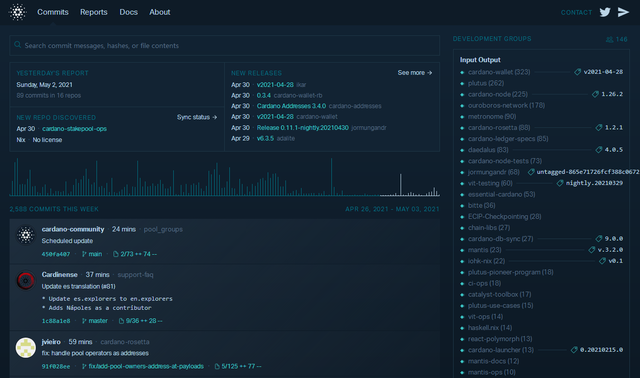The width and height of the screenshot is (640, 378).
Task: Click branch icon next to master
Action: coord(84,321)
